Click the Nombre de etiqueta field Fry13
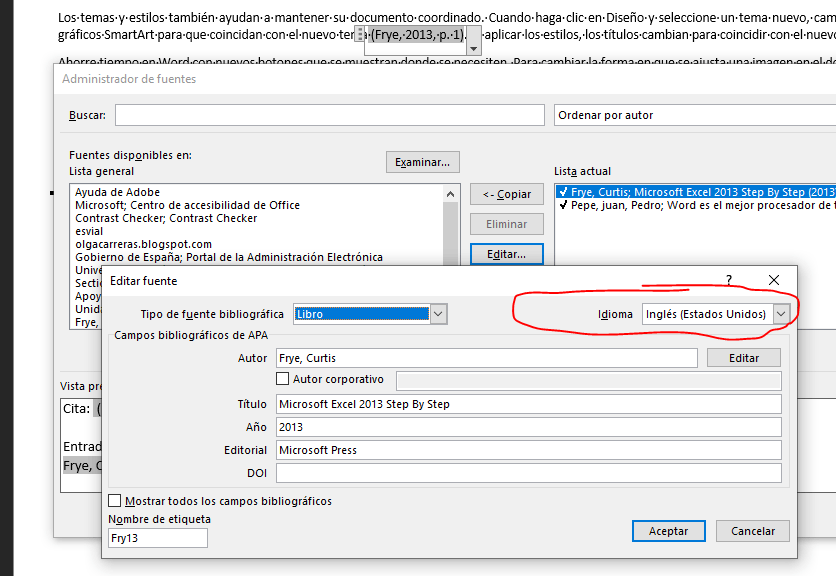Screen dimensions: 836x576 tap(158, 538)
